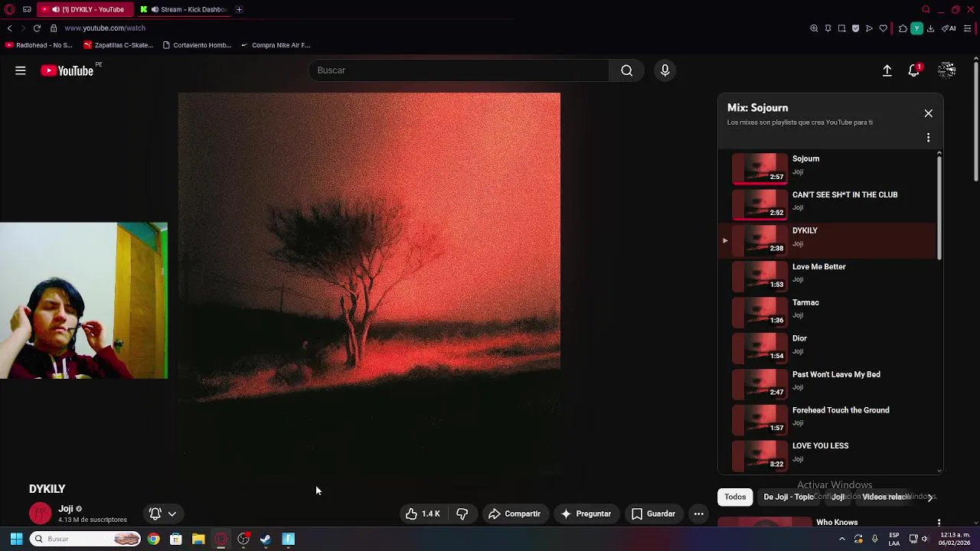Click the YouTube search input field

click(x=459, y=70)
